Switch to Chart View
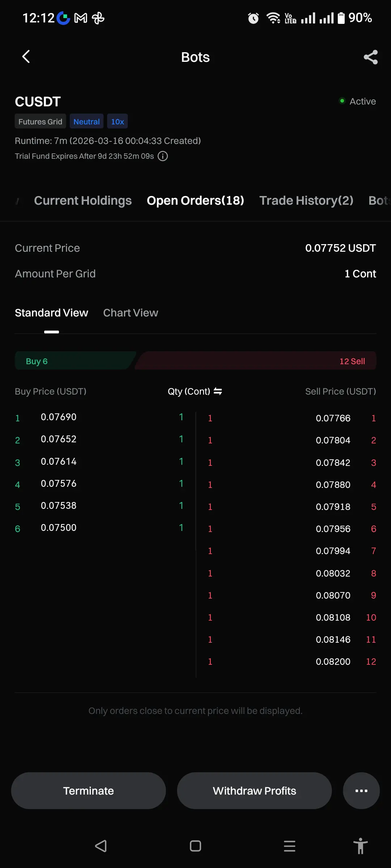Screen dimensions: 391x868 tap(131, 313)
